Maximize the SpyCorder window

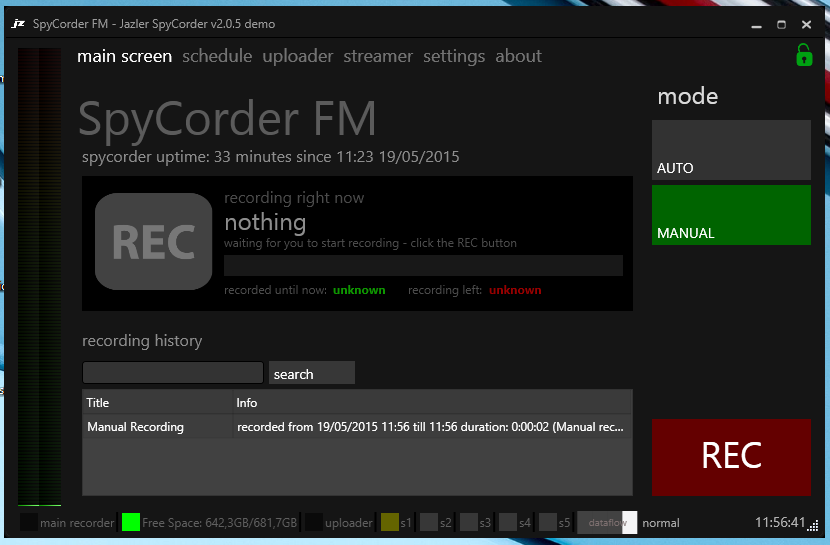(781, 24)
